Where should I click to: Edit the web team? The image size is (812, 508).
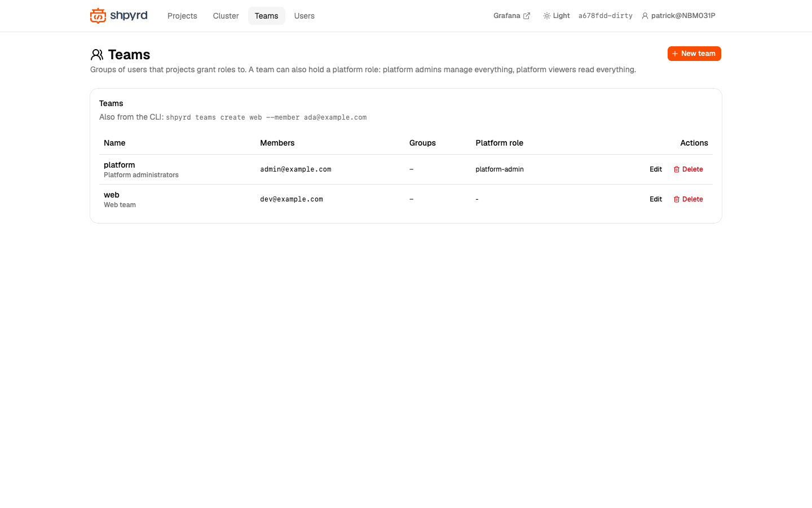pos(656,199)
